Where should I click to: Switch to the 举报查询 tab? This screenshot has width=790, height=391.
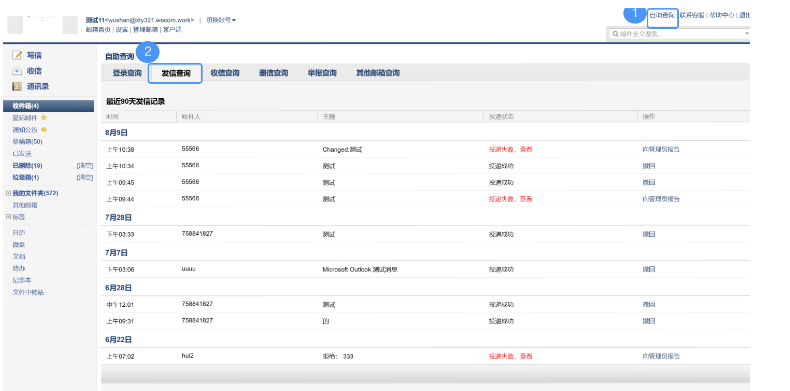pos(322,73)
